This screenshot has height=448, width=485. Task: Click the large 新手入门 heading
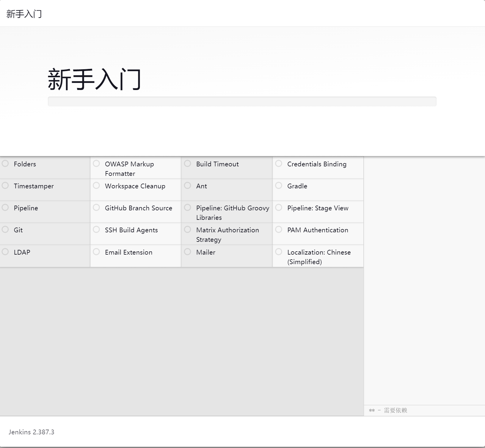pos(95,79)
